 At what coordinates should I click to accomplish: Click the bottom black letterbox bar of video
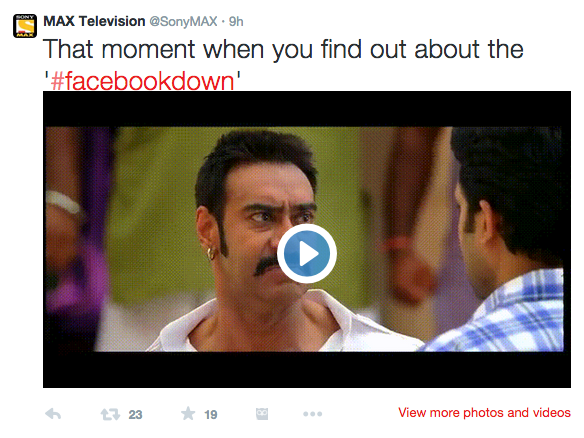[x=307, y=369]
